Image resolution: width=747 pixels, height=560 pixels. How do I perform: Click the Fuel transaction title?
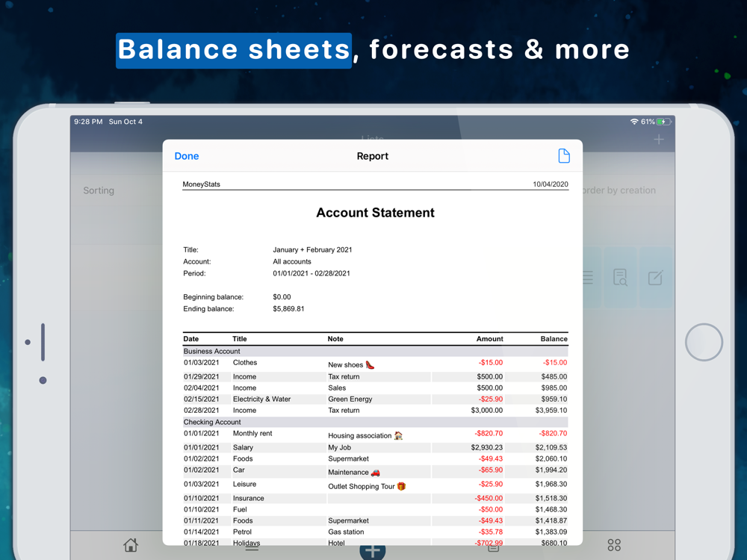(x=240, y=509)
